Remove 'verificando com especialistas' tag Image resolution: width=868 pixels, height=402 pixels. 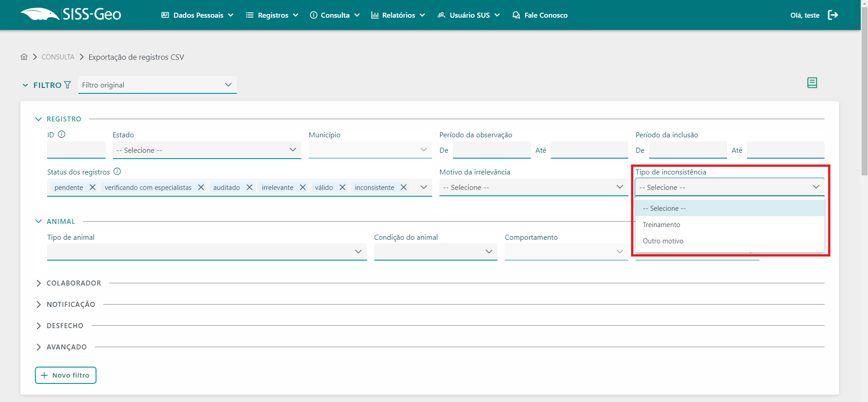coord(201,187)
